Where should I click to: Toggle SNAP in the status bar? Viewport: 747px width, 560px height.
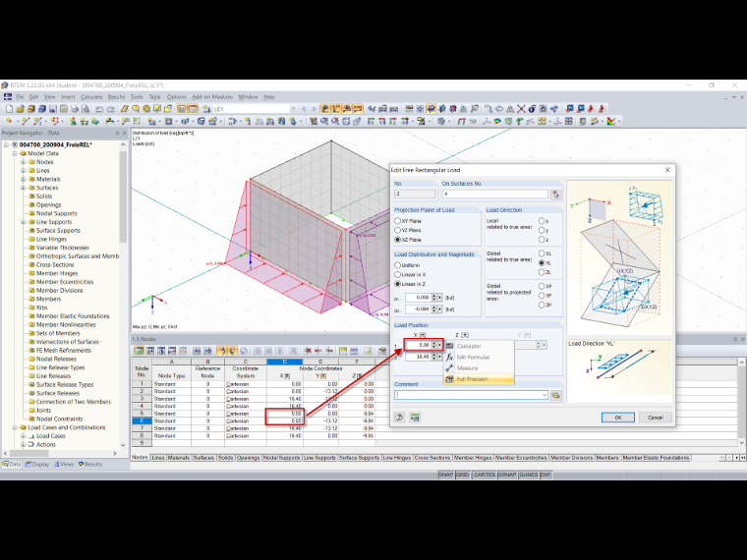(445, 476)
